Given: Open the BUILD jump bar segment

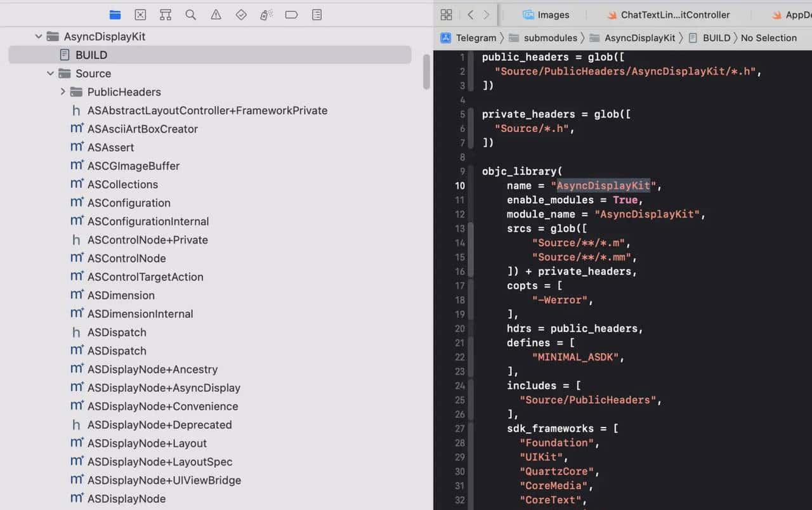Looking at the screenshot, I should tap(717, 38).
